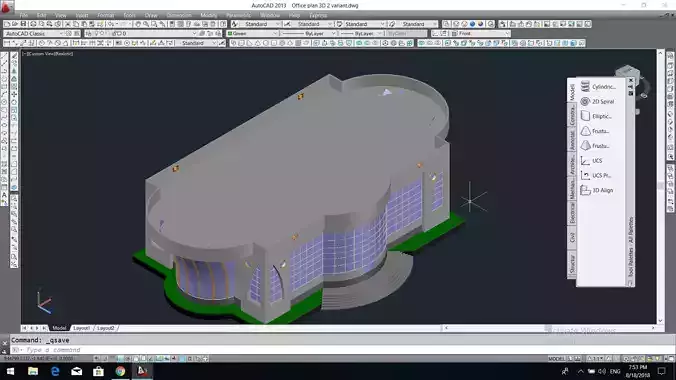Open the taskbar notification center icon
The height and width of the screenshot is (380, 676).
[x=662, y=371]
